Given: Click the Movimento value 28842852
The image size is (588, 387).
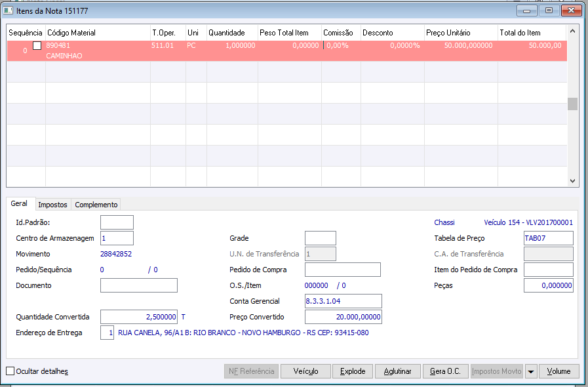Looking at the screenshot, I should click(116, 254).
